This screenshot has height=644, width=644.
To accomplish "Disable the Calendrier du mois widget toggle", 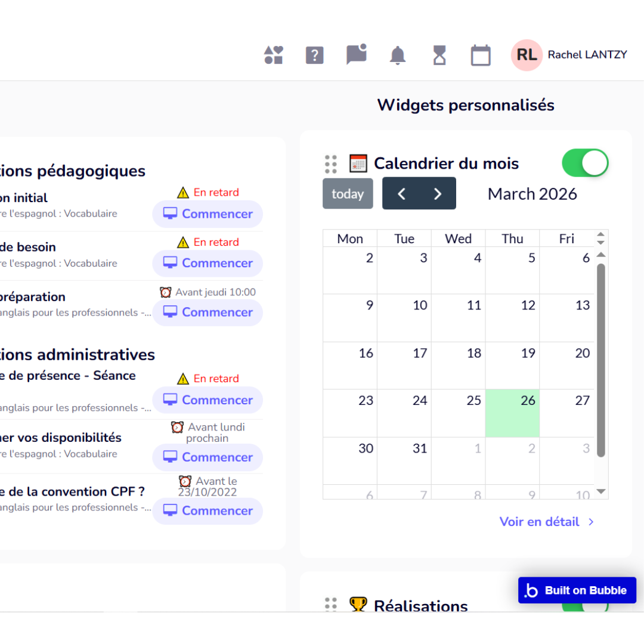I will [x=585, y=163].
